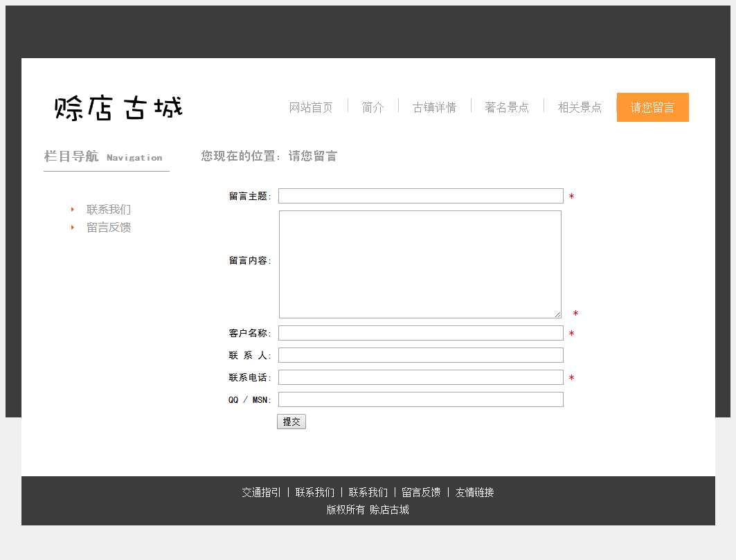Image resolution: width=736 pixels, height=560 pixels.
Task: Click the QQ / MSN input field
Action: (420, 399)
